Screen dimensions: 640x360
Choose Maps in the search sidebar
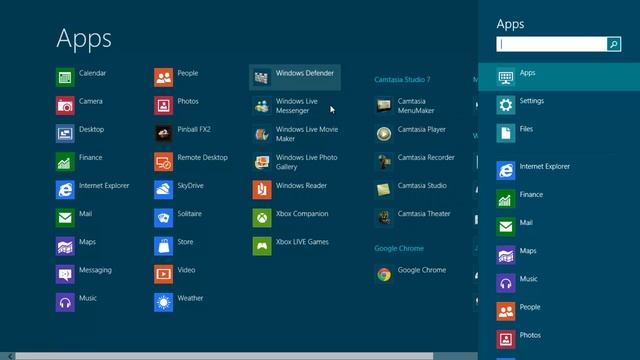[x=559, y=255]
